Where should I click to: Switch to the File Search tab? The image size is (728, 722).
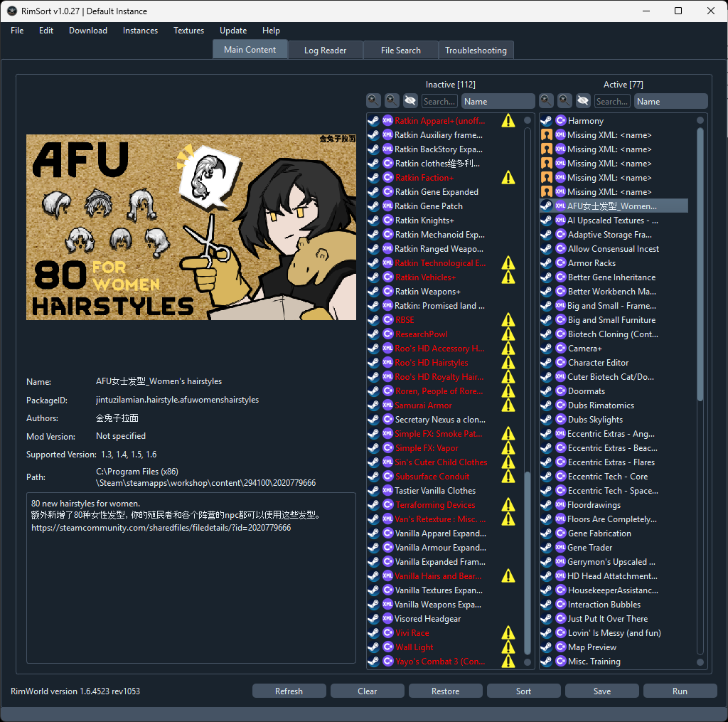tap(401, 51)
